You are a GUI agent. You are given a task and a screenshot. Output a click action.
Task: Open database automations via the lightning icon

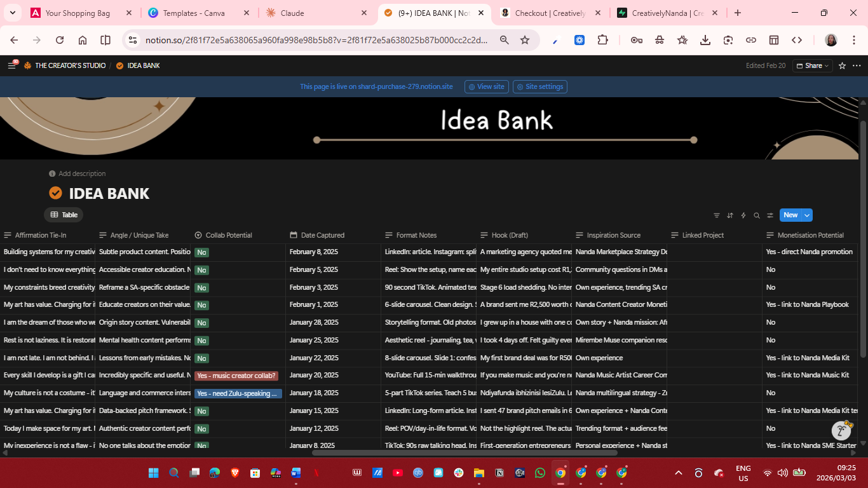pos(743,215)
